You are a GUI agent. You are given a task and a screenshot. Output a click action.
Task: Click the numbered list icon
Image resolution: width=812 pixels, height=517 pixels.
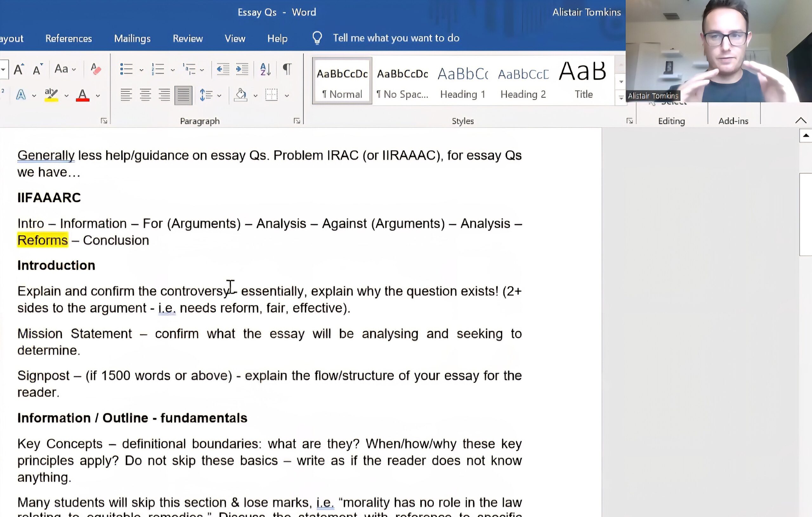point(158,69)
